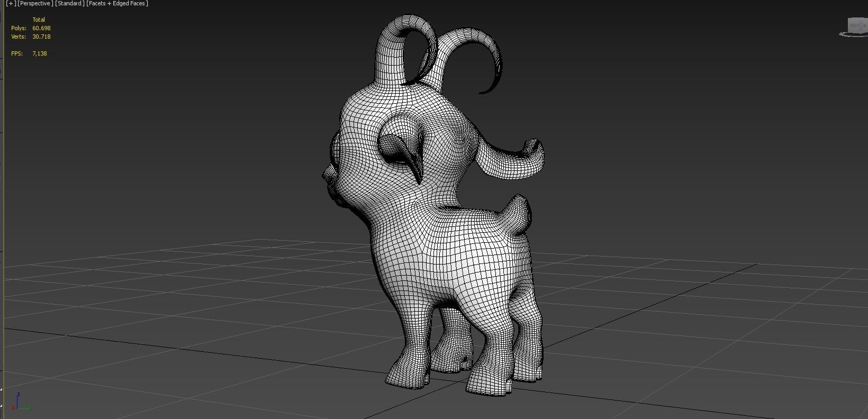Click the Verts: statistics label
The height and width of the screenshot is (419, 868).
[x=19, y=37]
